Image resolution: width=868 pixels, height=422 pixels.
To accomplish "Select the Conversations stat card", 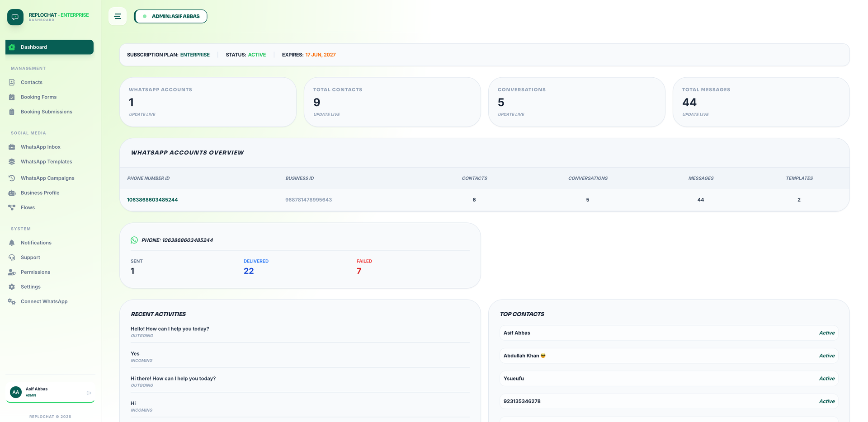I will pos(577,102).
